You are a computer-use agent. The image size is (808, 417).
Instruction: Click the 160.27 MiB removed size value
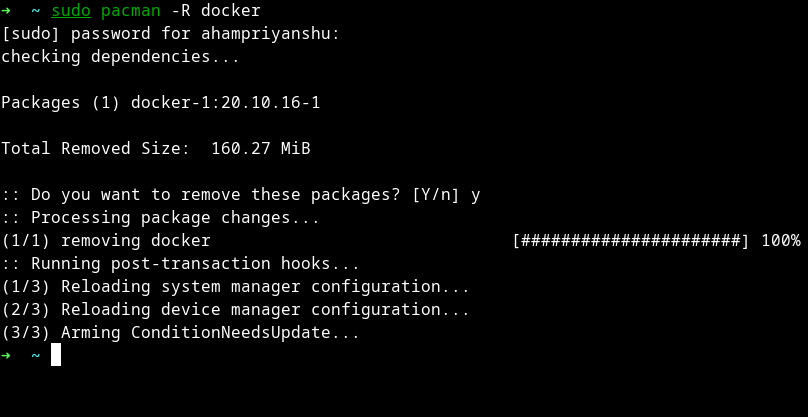point(260,149)
